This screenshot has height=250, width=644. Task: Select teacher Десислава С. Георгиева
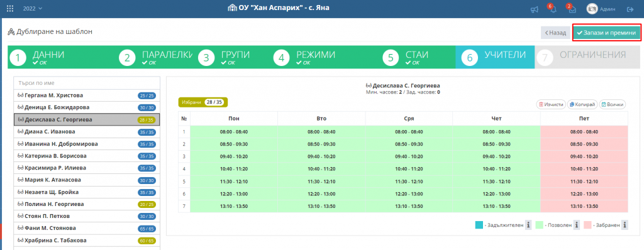tap(87, 119)
